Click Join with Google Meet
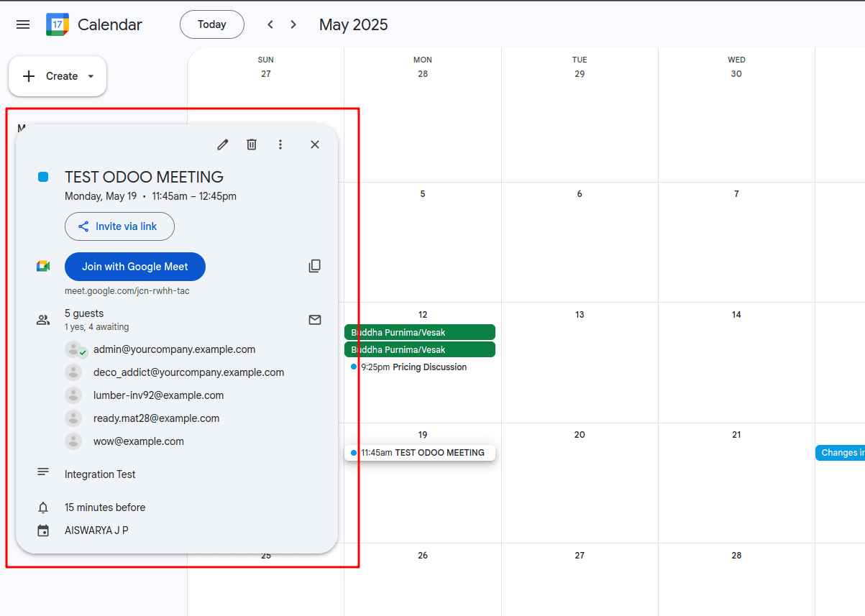The width and height of the screenshot is (865, 616). pos(135,267)
